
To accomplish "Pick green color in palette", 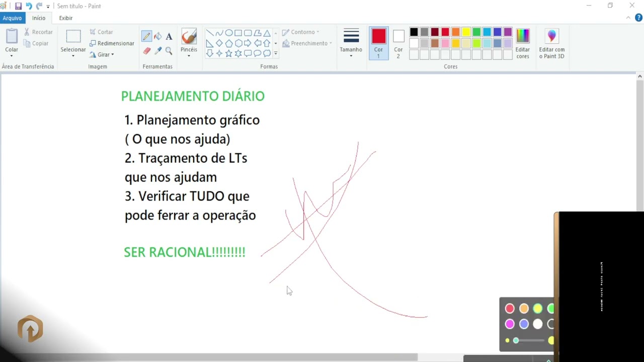I will [x=476, y=32].
